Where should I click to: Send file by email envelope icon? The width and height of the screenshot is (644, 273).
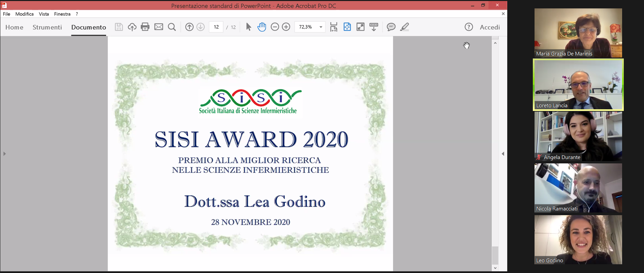click(159, 27)
